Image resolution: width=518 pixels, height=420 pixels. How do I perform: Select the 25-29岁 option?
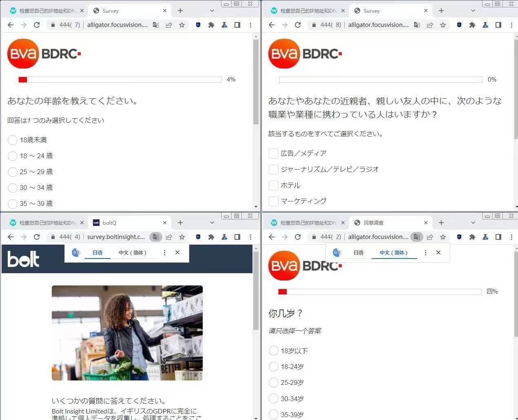click(x=274, y=382)
